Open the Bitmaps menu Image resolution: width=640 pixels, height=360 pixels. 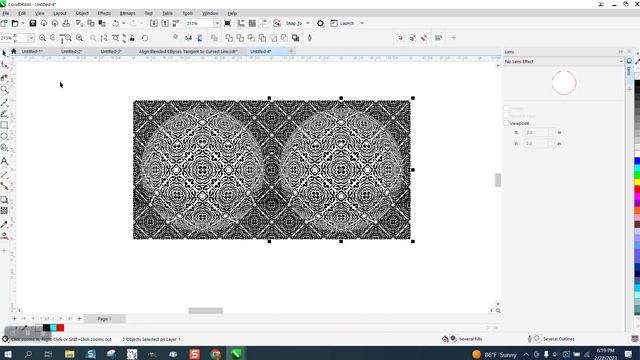coord(127,13)
